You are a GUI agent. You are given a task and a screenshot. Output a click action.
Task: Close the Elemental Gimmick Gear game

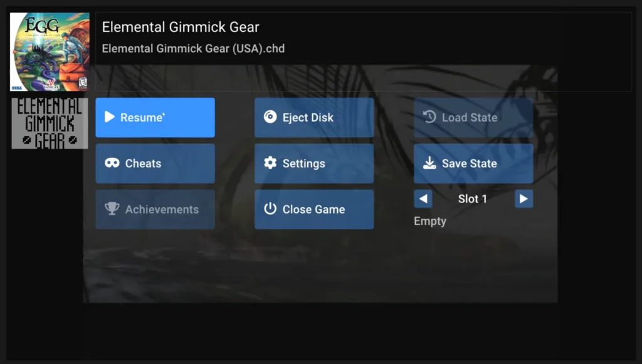click(313, 209)
